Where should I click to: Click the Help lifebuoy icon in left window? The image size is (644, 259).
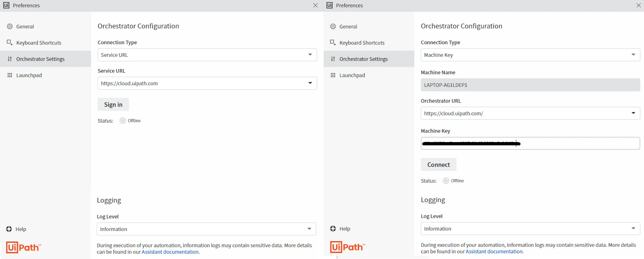pyautogui.click(x=9, y=229)
